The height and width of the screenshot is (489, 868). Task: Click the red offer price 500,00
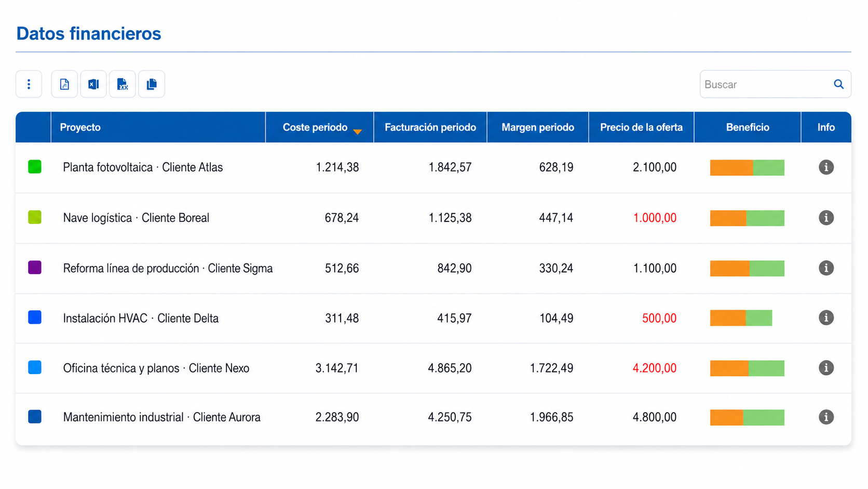coord(659,318)
